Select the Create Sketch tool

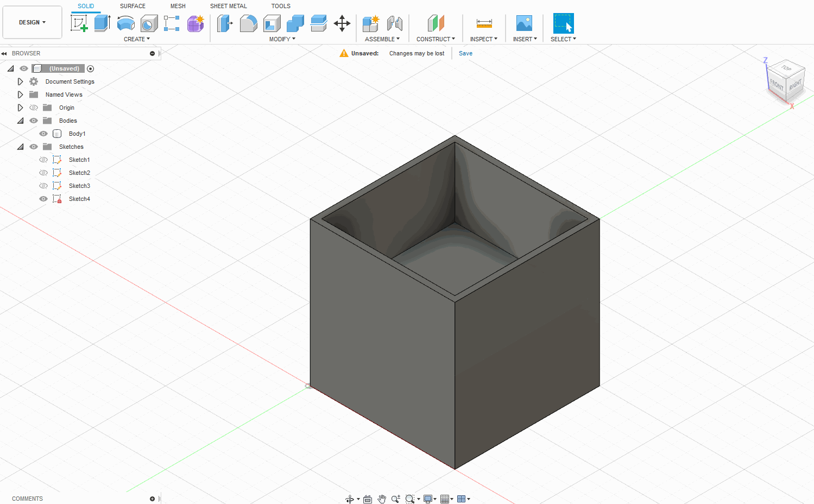pyautogui.click(x=79, y=23)
